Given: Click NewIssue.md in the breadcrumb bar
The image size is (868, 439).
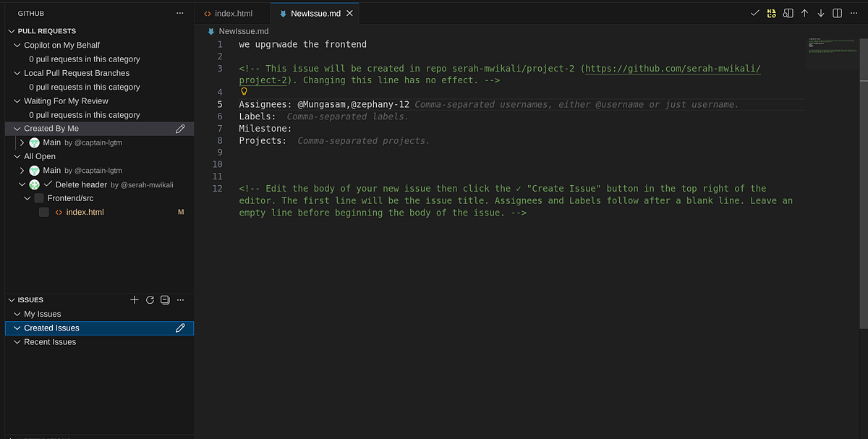Looking at the screenshot, I should (244, 31).
